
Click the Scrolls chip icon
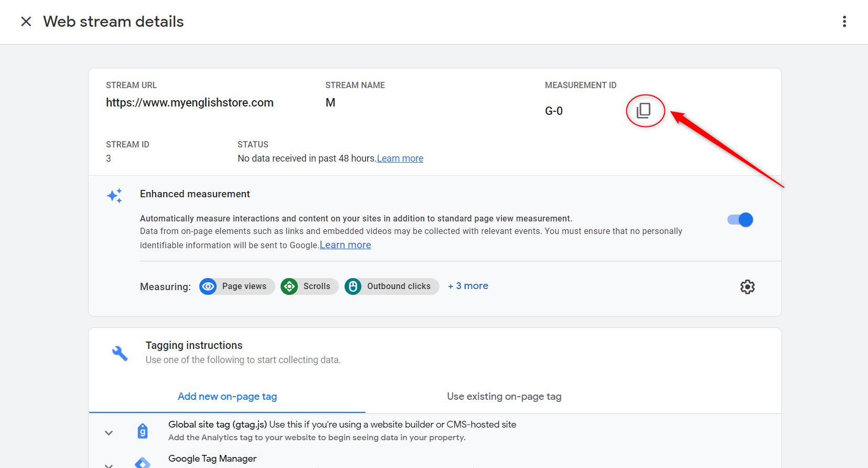[290, 286]
